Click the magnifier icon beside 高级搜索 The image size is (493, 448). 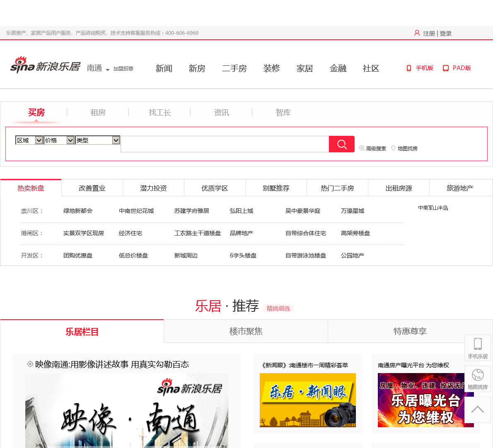[362, 148]
